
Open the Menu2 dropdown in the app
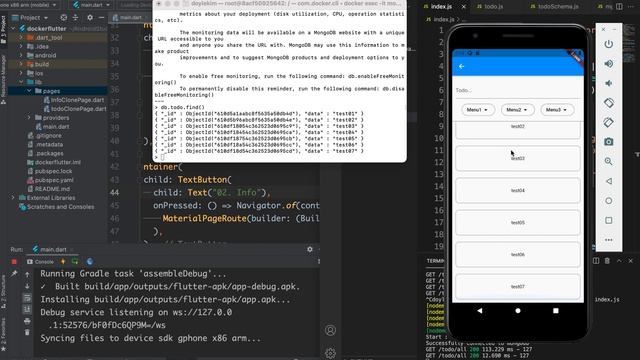click(x=517, y=110)
